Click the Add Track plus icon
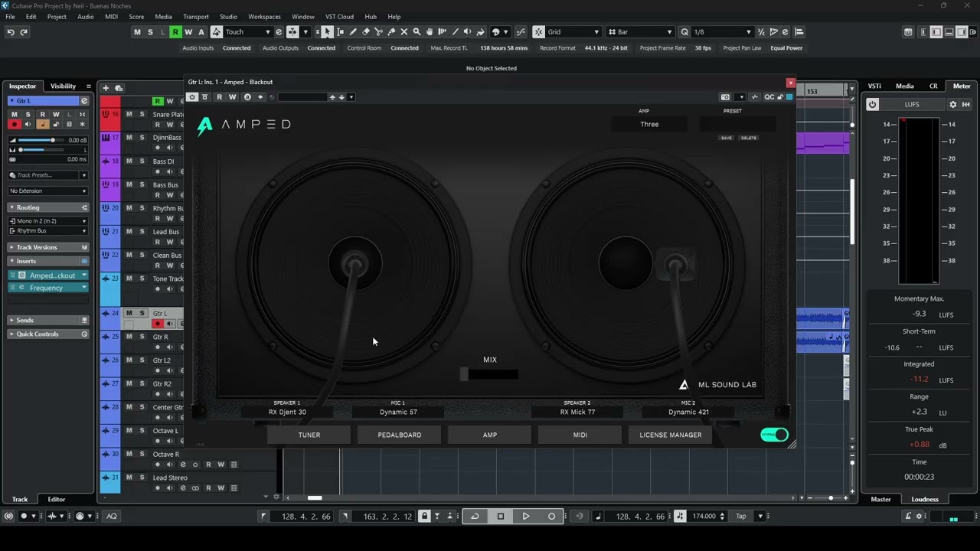Viewport: 980px width, 551px height. click(x=106, y=88)
